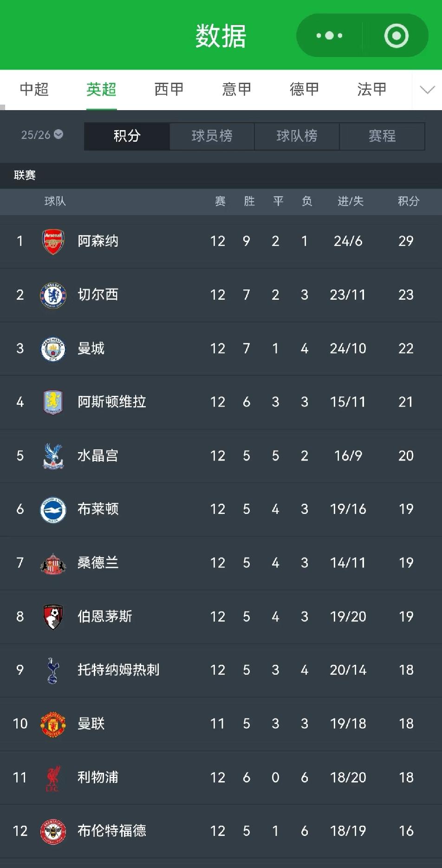The height and width of the screenshot is (868, 442).
Task: Click the Liverpool liver bird crest
Action: 53,777
